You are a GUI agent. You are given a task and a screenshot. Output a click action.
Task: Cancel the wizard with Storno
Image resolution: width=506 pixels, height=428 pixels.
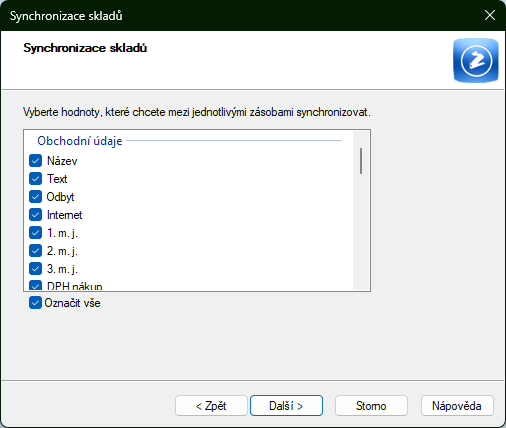[x=371, y=406]
